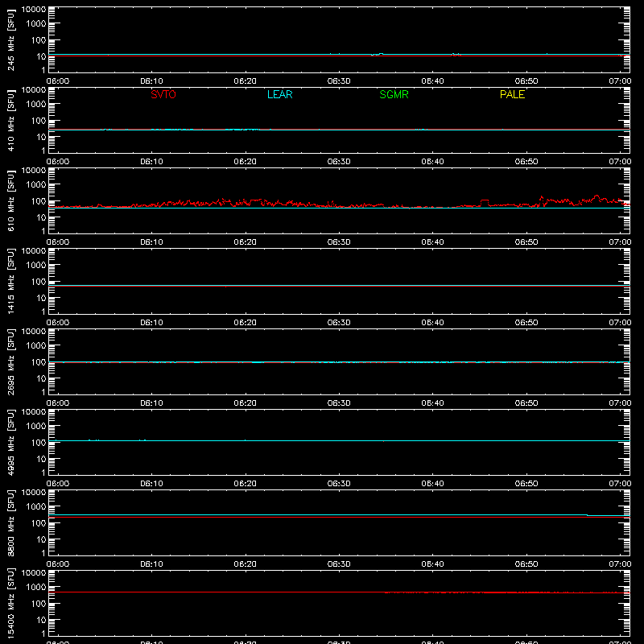Click the 06:50 time label below 610 MHz plot
This screenshot has width=644, height=644.
click(x=526, y=242)
